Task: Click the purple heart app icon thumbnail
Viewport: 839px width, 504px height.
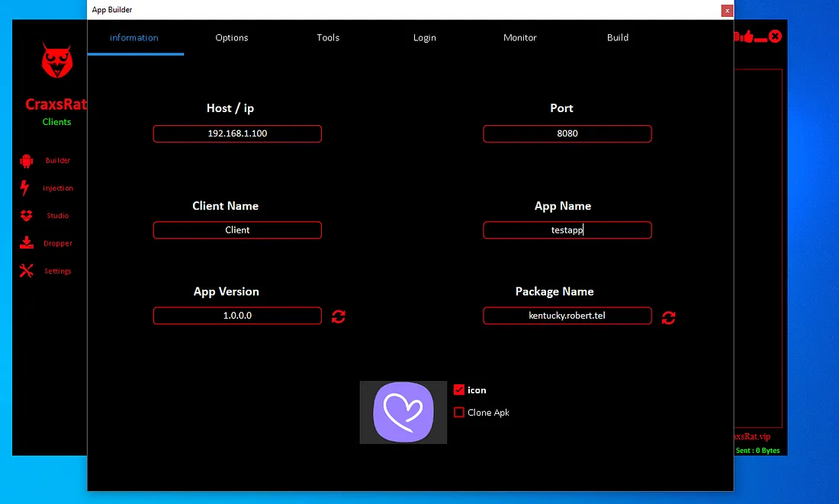Action: pyautogui.click(x=403, y=413)
